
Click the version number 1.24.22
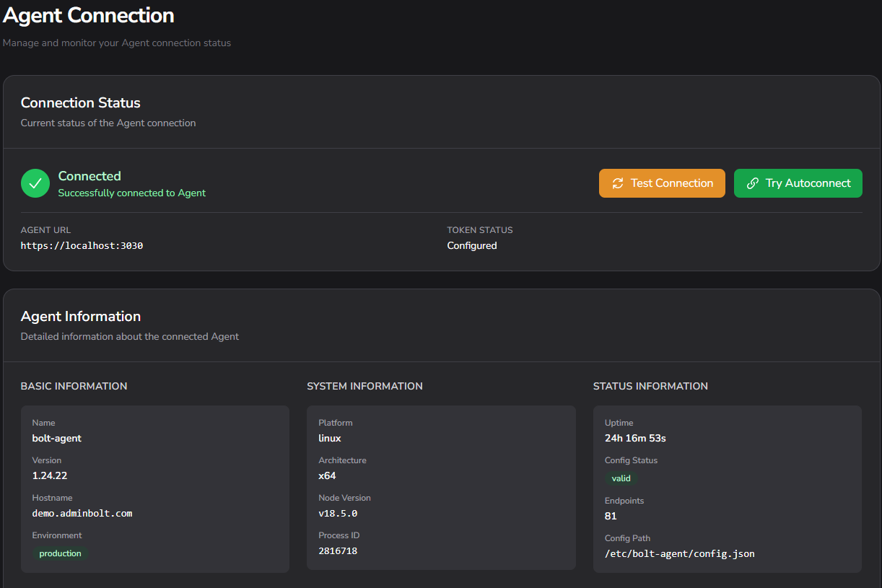pyautogui.click(x=50, y=475)
